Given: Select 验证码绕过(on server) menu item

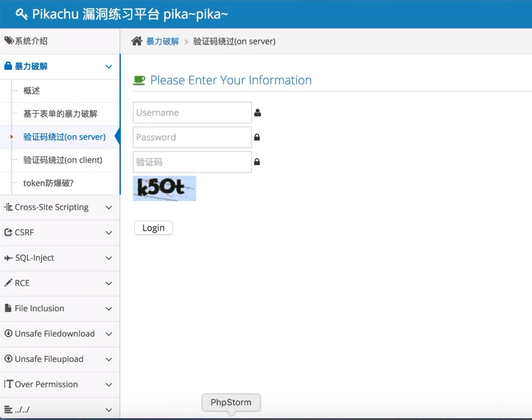Looking at the screenshot, I should 59,137.
